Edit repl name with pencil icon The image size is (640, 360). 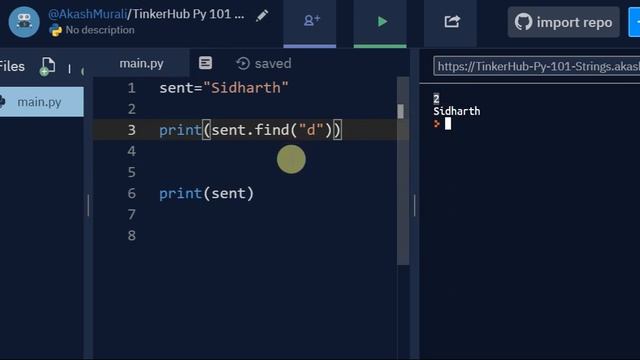pyautogui.click(x=262, y=16)
